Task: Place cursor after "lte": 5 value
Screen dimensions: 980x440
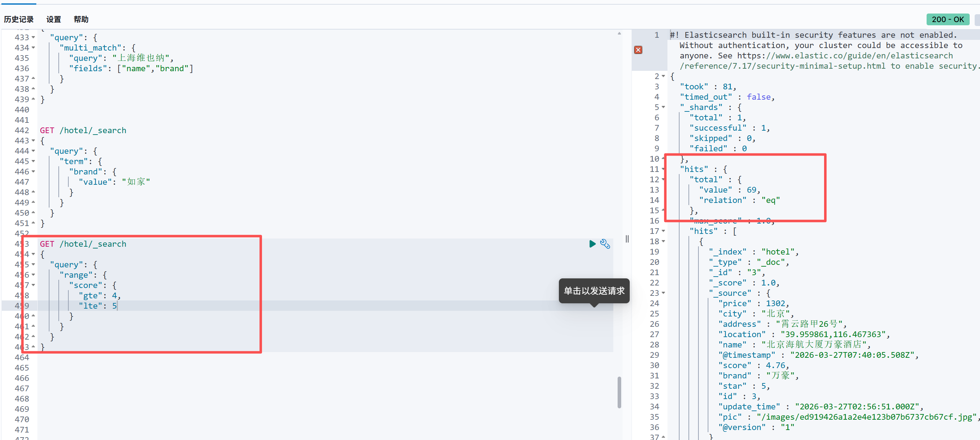Action: coord(117,306)
